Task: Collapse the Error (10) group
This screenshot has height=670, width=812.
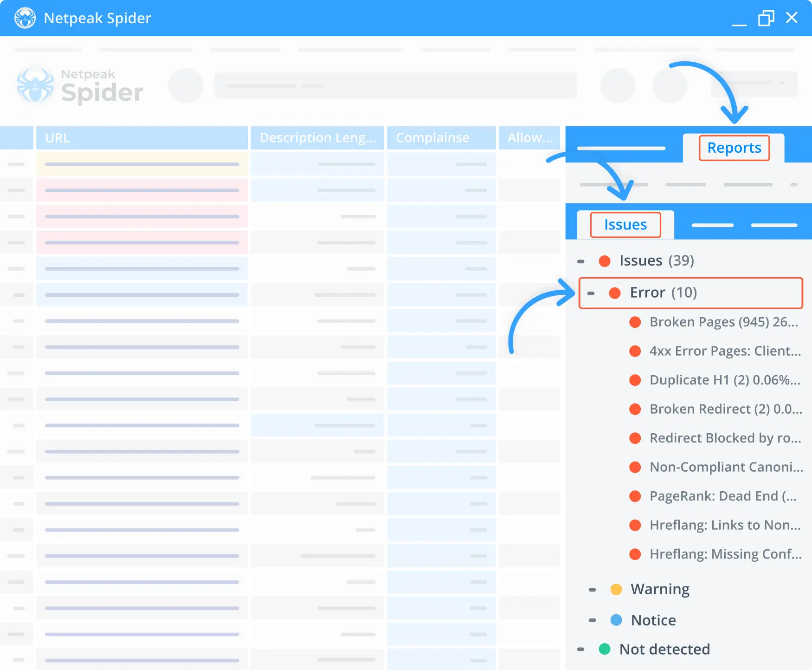Action: (x=591, y=293)
